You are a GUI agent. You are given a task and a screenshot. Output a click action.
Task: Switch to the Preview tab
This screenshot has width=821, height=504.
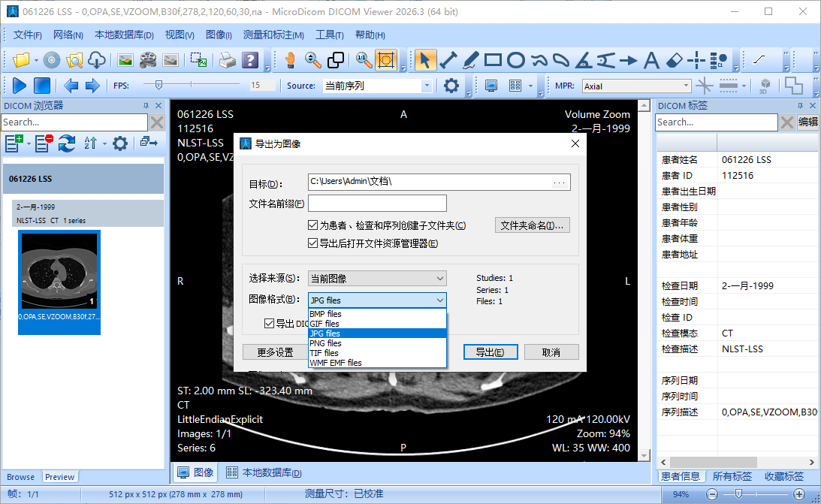[x=59, y=477]
